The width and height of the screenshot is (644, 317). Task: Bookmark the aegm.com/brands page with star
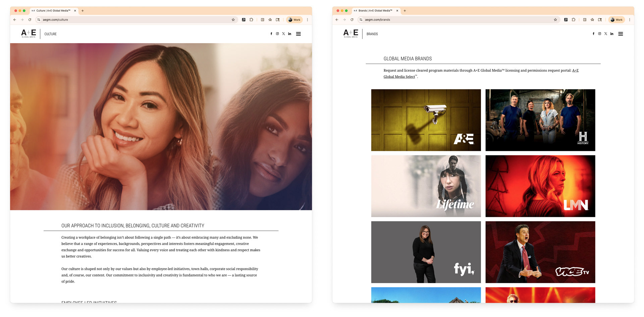tap(555, 20)
